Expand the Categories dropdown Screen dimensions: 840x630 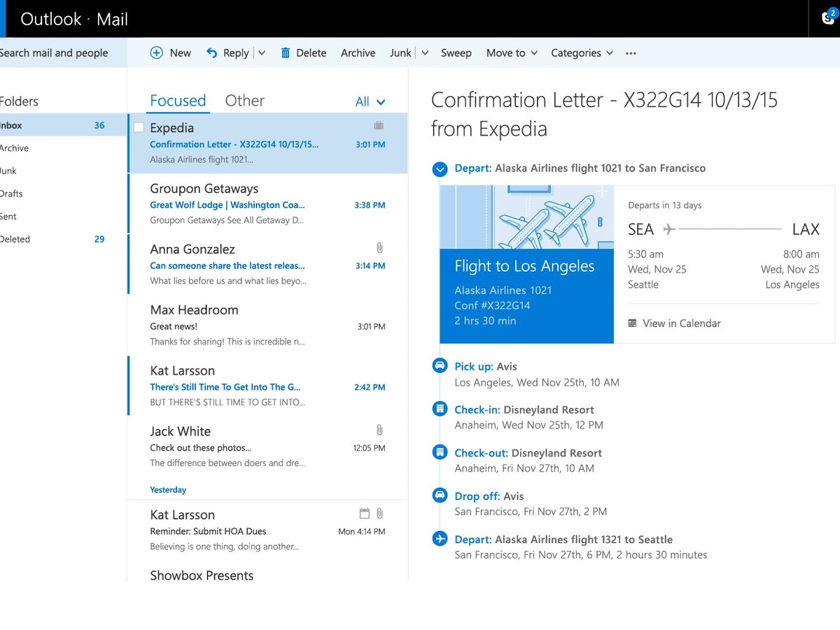click(x=610, y=53)
